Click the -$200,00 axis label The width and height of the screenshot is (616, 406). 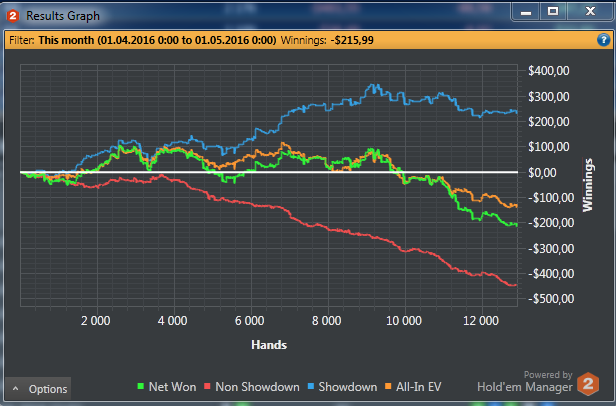pos(551,223)
